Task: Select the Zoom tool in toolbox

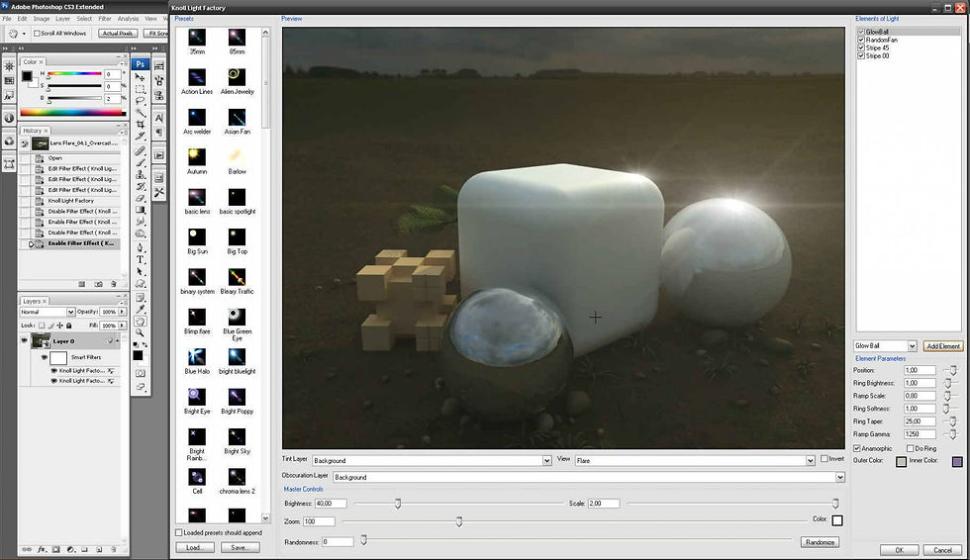Action: point(141,332)
